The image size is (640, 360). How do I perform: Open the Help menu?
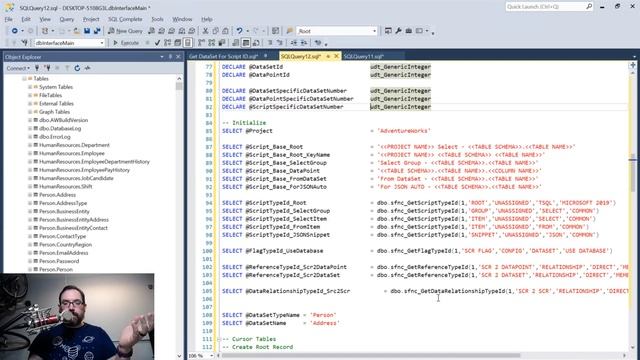pos(207,19)
